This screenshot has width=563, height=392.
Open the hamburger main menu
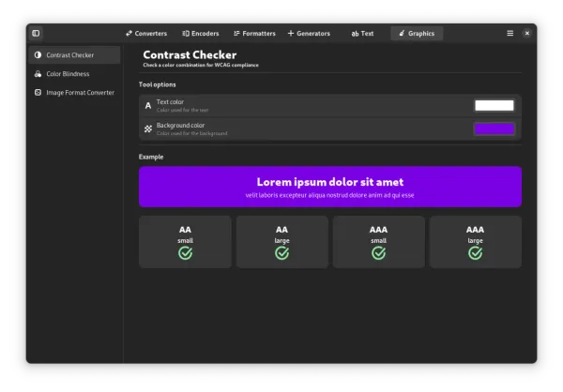510,34
